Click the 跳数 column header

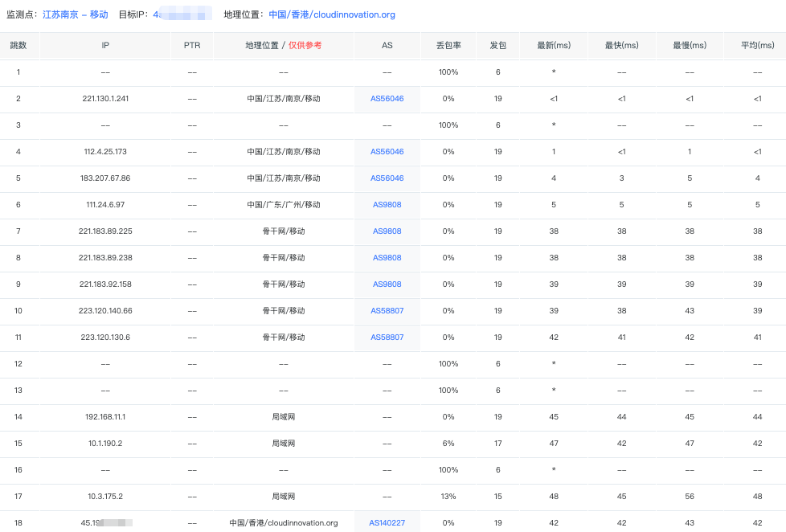point(18,46)
